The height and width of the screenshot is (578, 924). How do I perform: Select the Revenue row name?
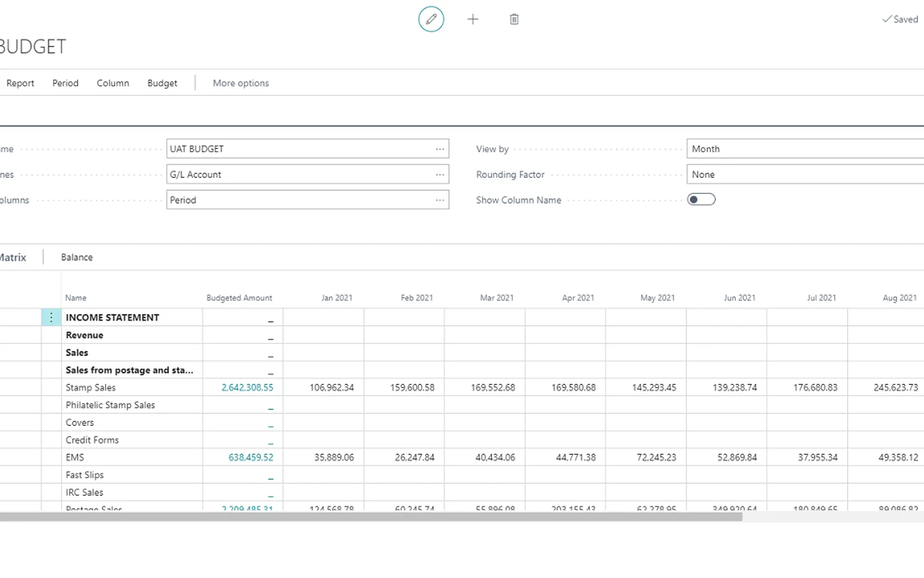coord(84,335)
